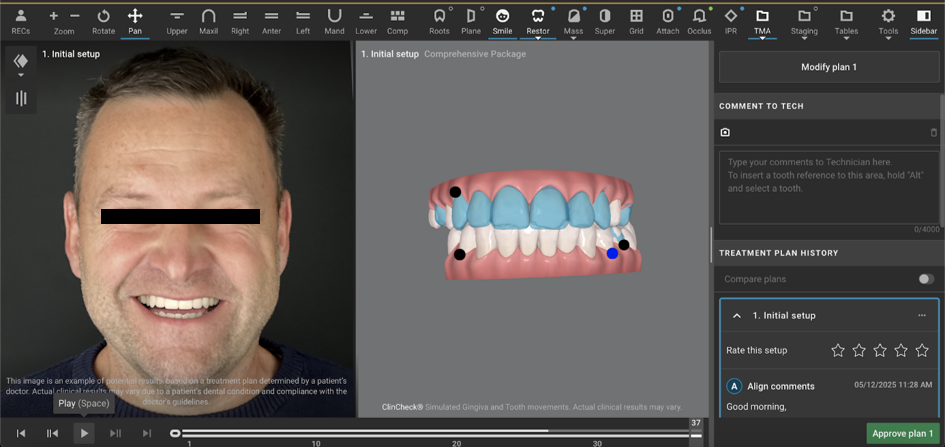Image resolution: width=945 pixels, height=447 pixels.
Task: Click the Modify plan 1 button
Action: 829,67
